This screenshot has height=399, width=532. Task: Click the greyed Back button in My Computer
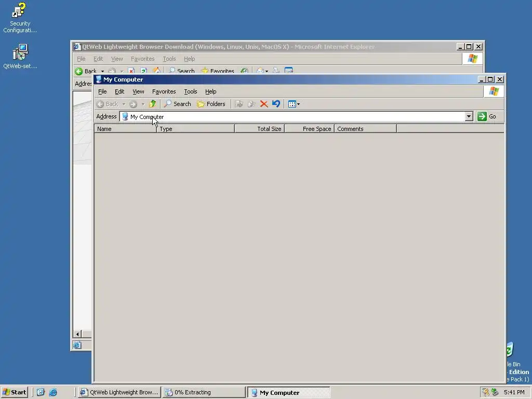click(x=108, y=104)
